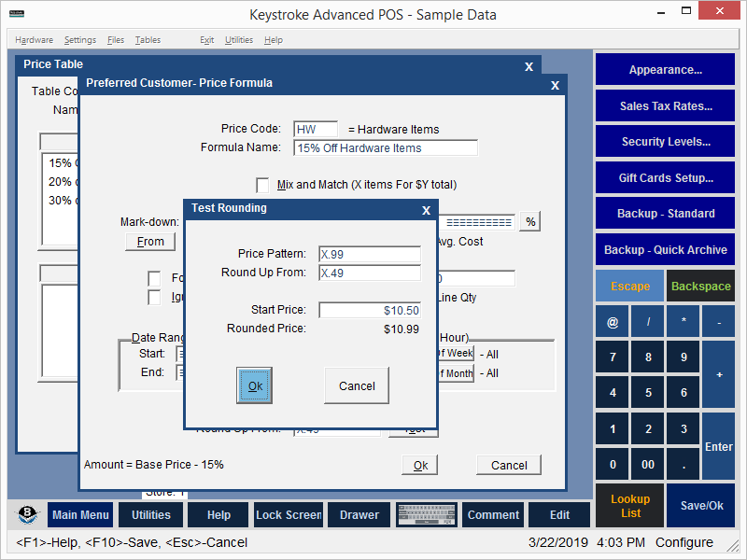Click keypad digit 0
The width and height of the screenshot is (747, 560).
tap(613, 464)
